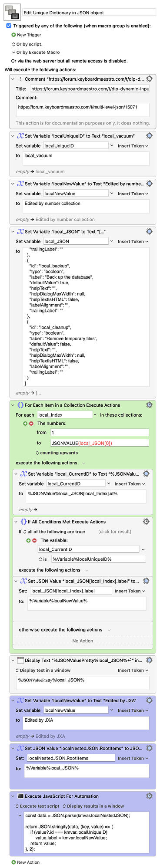Click the 'from' field containing 1

99,432
